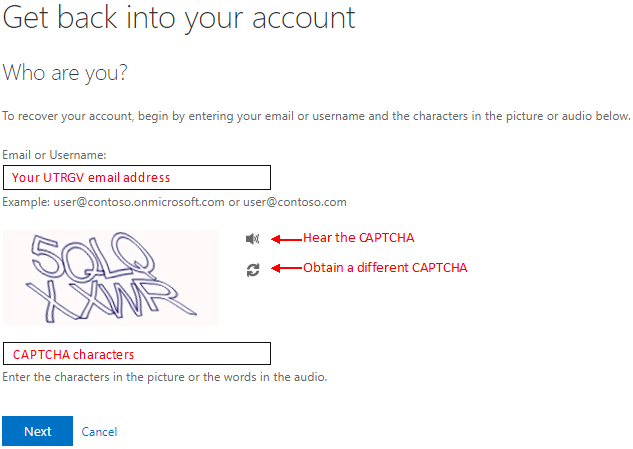Image resolution: width=633 pixels, height=449 pixels.
Task: Click the speaker icon to hear the CAPTCHA
Action: (x=253, y=239)
